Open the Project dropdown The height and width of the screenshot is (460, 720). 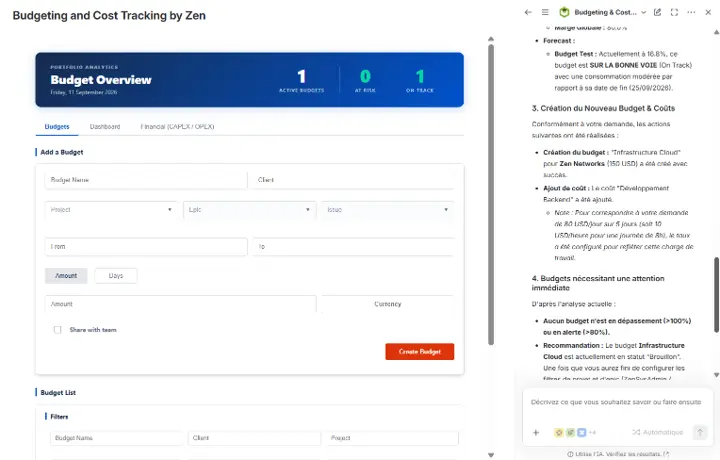click(x=112, y=210)
